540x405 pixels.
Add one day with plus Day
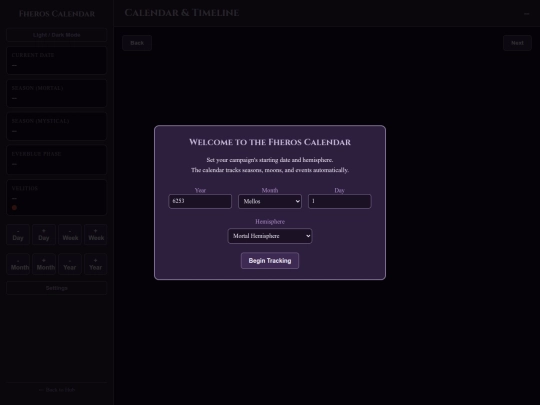tap(44, 235)
